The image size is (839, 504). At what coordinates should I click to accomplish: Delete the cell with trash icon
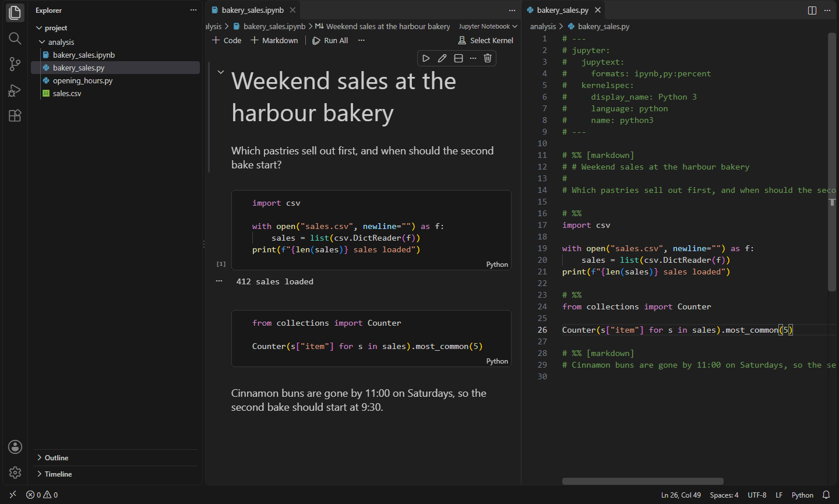(x=488, y=58)
